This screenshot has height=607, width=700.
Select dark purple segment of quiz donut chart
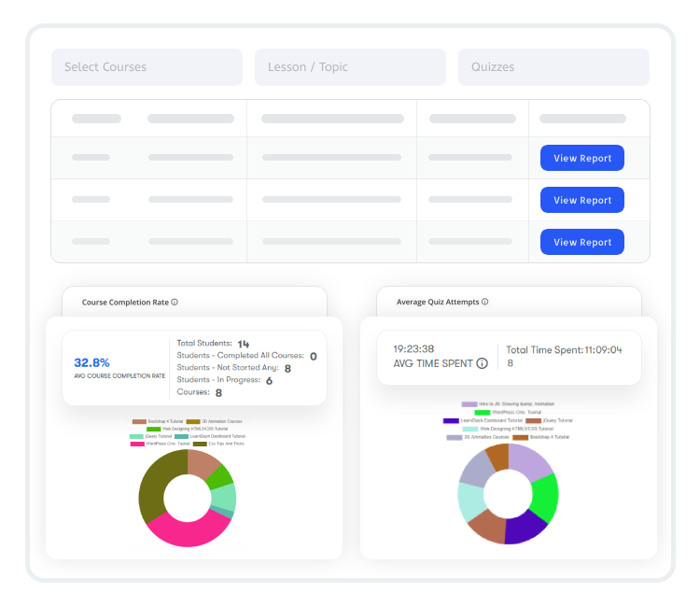(527, 528)
